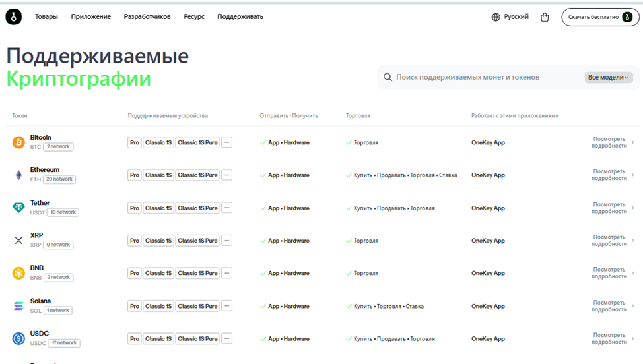The height and width of the screenshot is (364, 643).
Task: Click the USDC coin icon
Action: click(x=18, y=339)
